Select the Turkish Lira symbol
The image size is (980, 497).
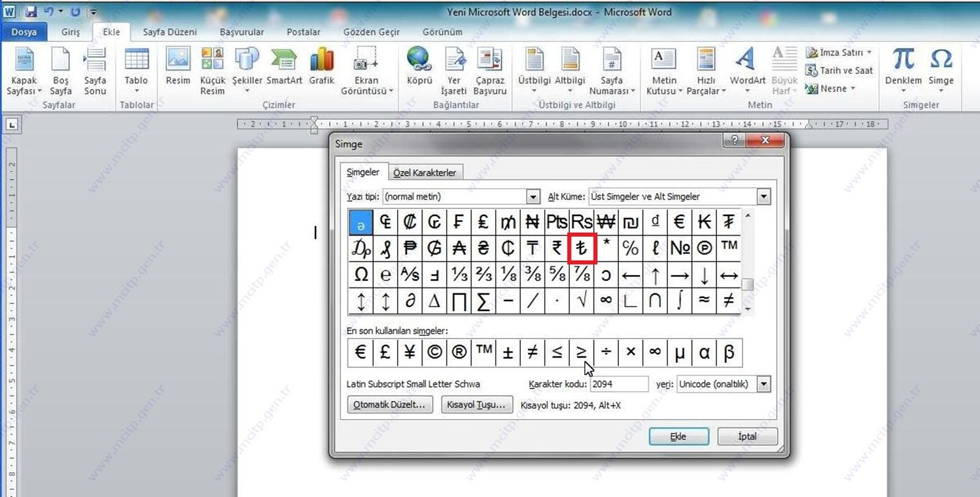(x=582, y=248)
